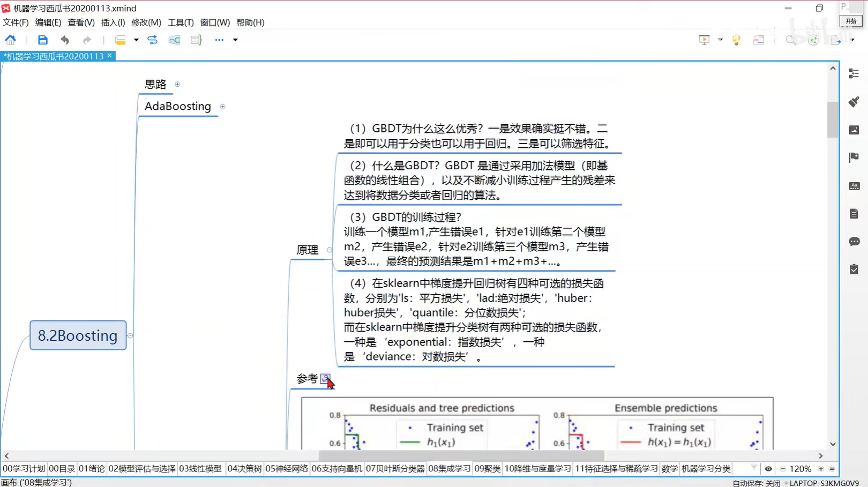Open the 工具(T) menu
868x487 pixels.
(181, 23)
